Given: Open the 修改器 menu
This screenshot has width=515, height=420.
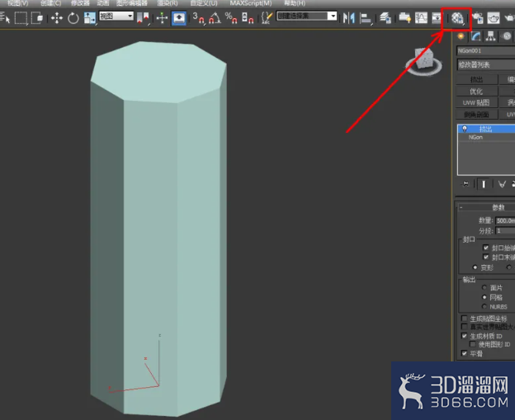Looking at the screenshot, I should tap(80, 3).
